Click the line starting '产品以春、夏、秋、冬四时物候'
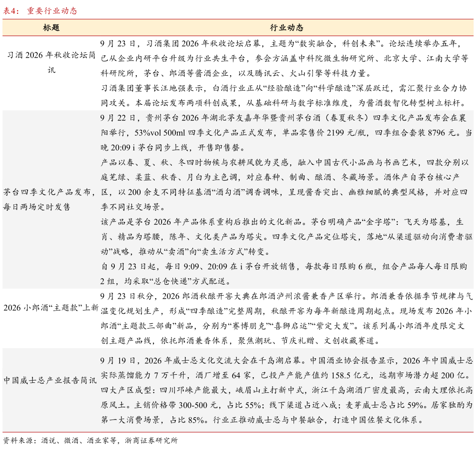476x451 pixels. coord(284,162)
